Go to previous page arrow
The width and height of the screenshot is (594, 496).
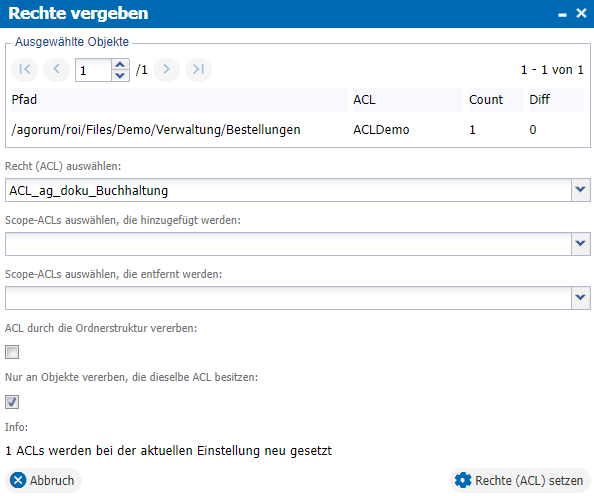56,70
